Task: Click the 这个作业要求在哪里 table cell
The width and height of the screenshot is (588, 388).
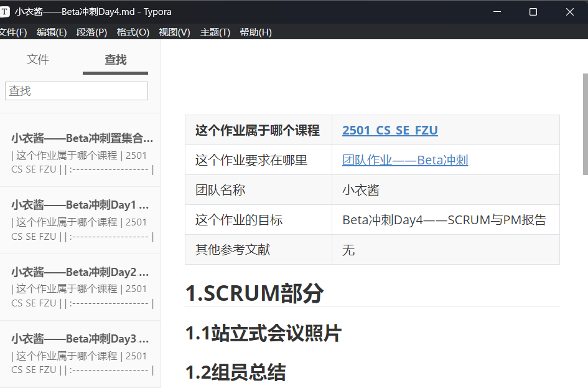Action: tap(258, 160)
